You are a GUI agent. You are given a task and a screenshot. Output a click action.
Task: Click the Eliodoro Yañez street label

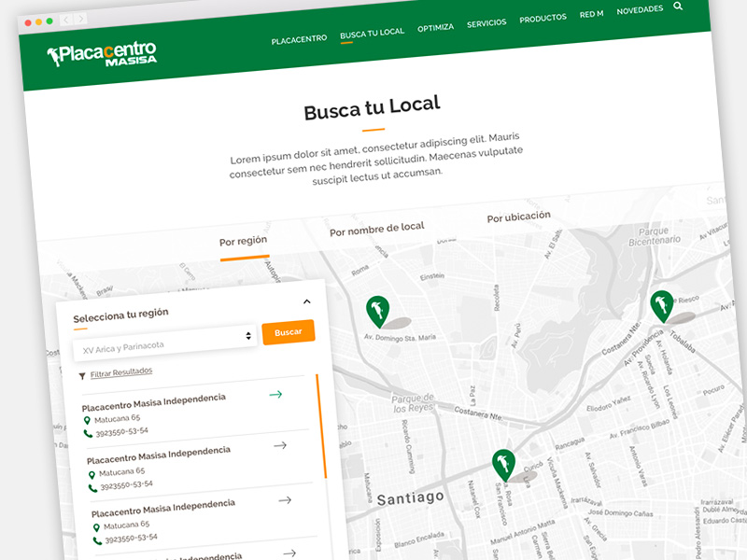coord(609,404)
